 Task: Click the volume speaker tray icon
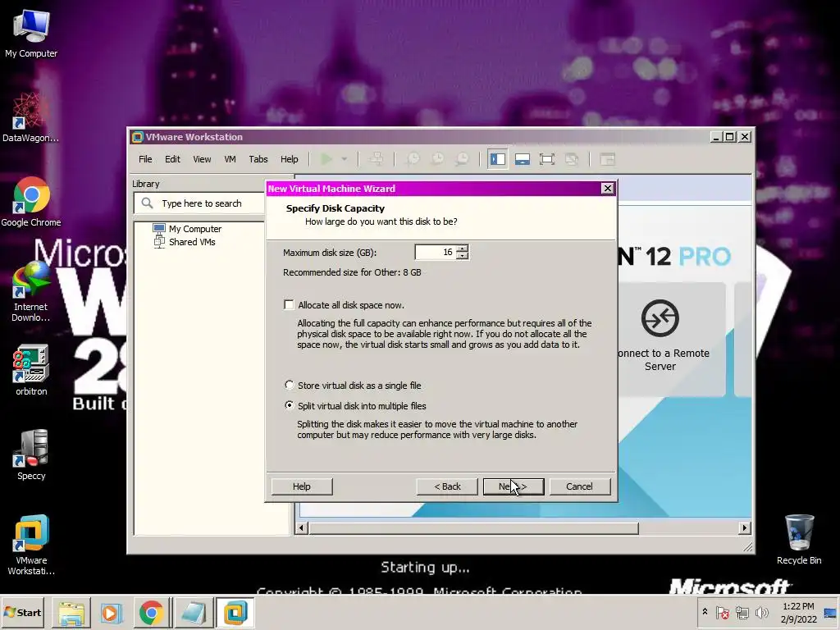pyautogui.click(x=761, y=612)
